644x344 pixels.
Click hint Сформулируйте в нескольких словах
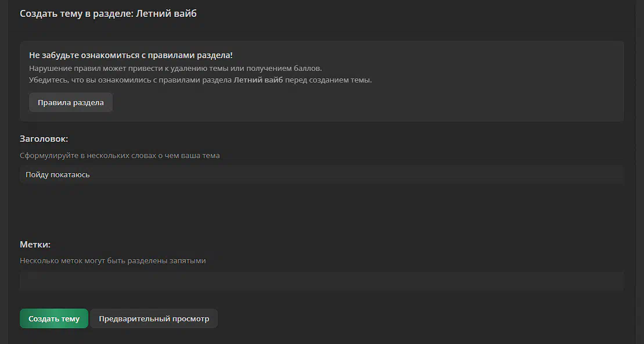(x=120, y=155)
